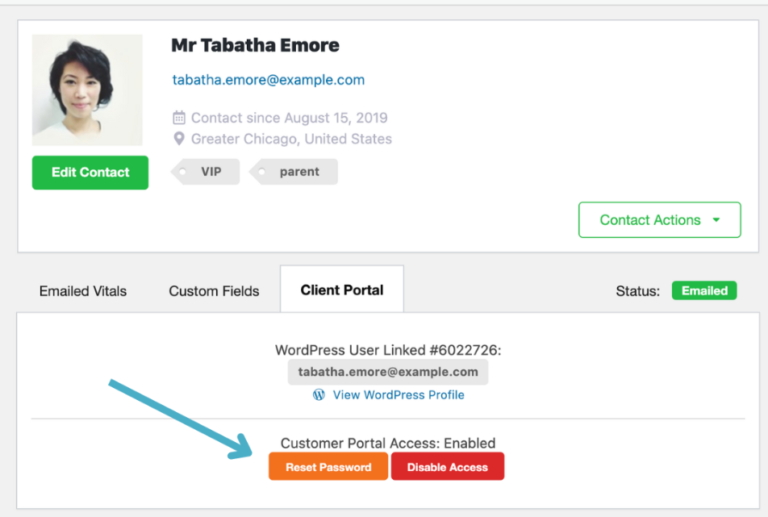Viewport: 768px width, 517px height.
Task: Click the location pin icon
Action: click(x=179, y=139)
